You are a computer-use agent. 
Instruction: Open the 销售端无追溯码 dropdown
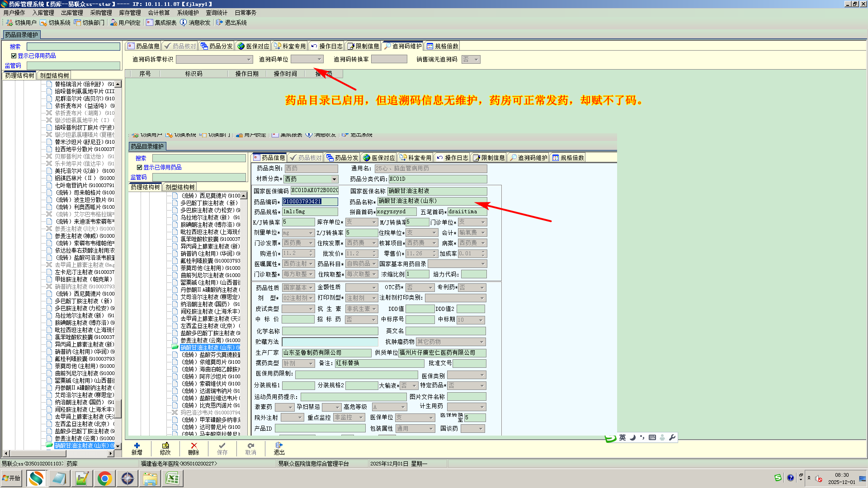point(476,60)
